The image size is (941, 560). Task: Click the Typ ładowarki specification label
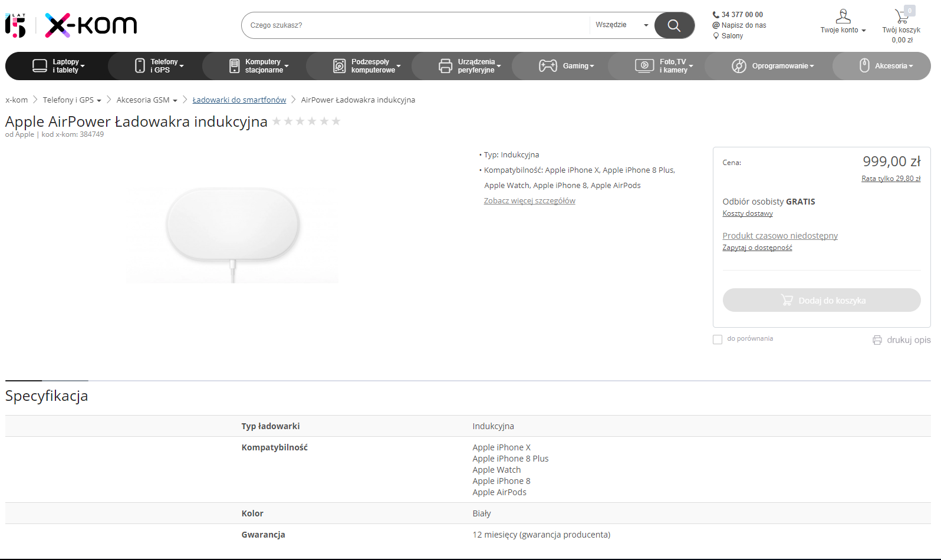[271, 426]
